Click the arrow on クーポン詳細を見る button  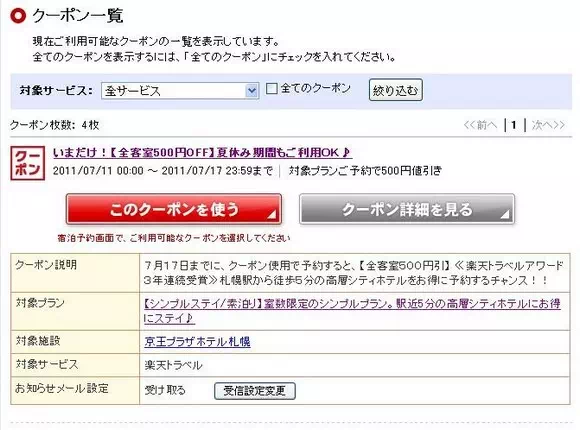click(505, 214)
